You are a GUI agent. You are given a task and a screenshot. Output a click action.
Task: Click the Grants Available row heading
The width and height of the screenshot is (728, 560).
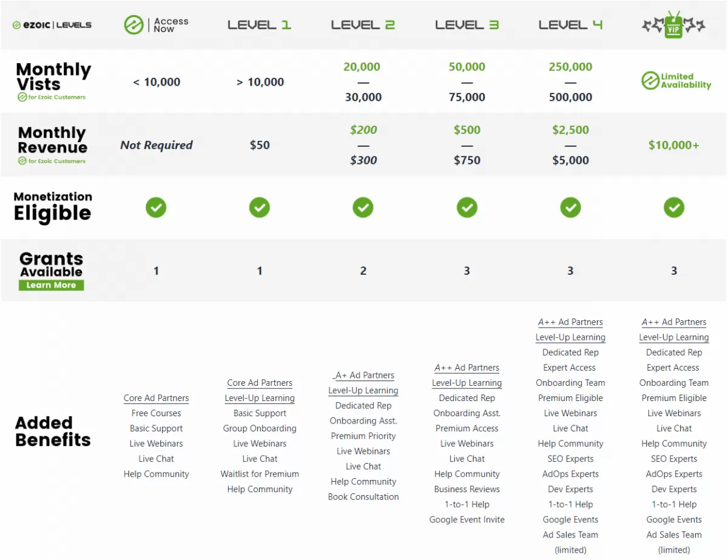tap(52, 265)
